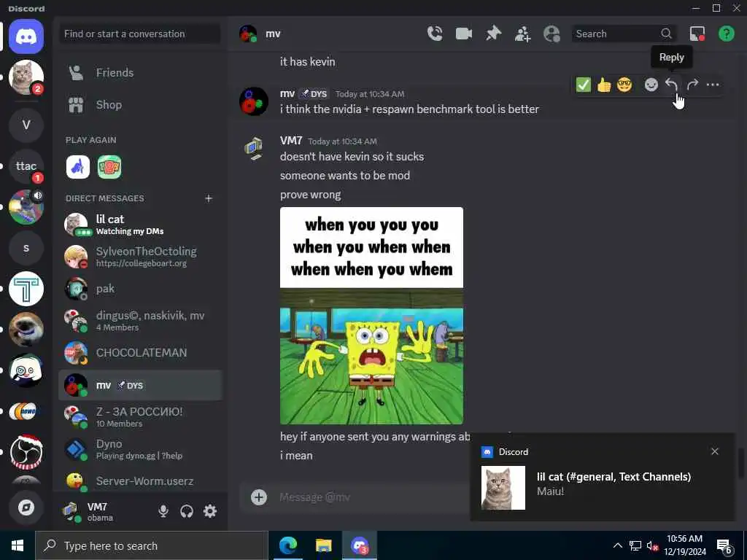
Task: React with the nerd face emoji
Action: [624, 85]
